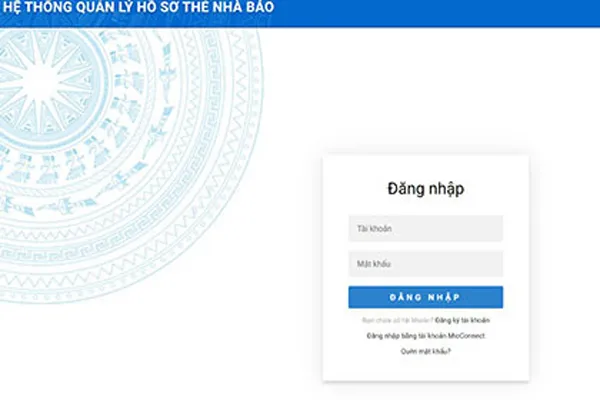Click the 'Bạn chưa có tài khoản?' text

[397, 320]
